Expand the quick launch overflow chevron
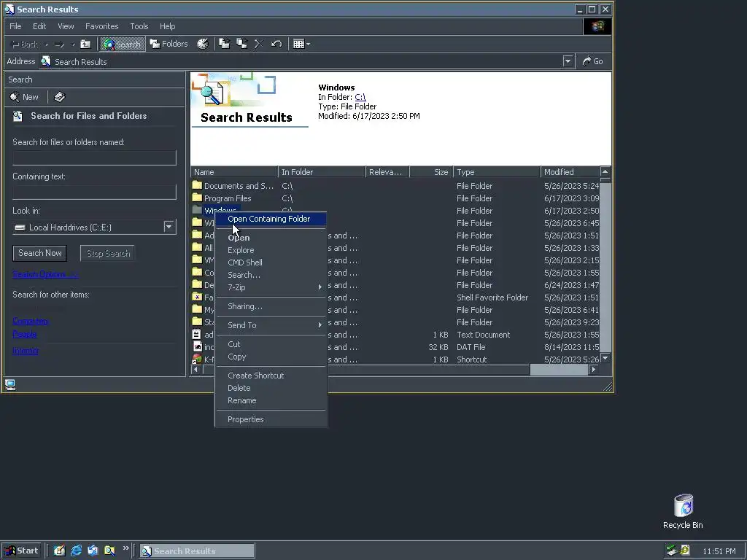The width and height of the screenshot is (747, 560). pos(125,548)
